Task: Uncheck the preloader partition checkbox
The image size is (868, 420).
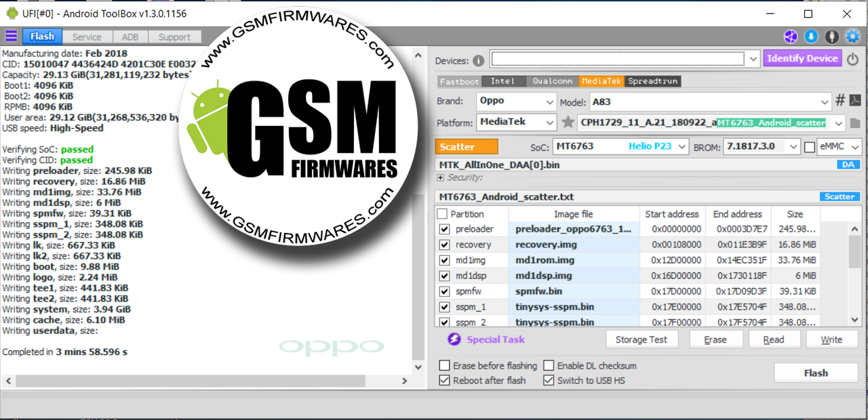Action: tap(444, 230)
